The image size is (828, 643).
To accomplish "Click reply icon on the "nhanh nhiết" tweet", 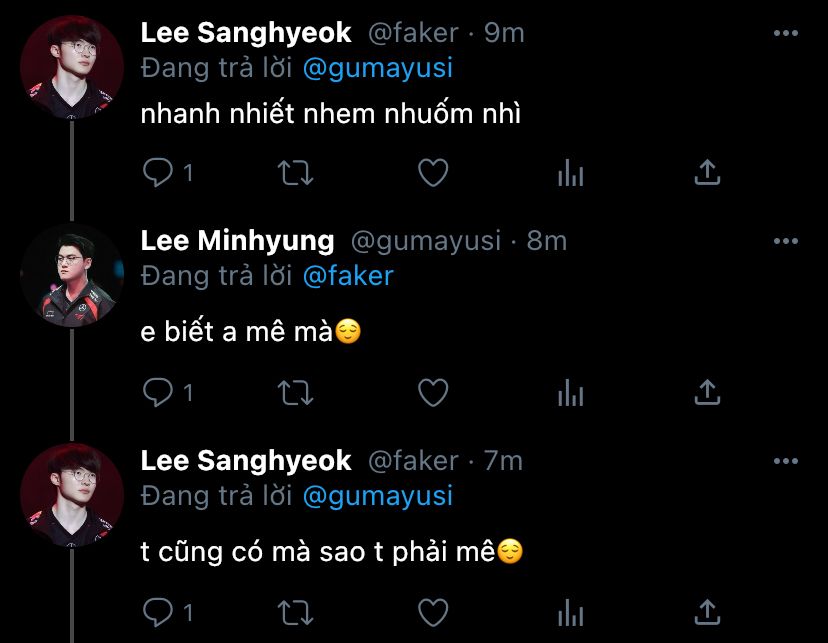I will (158, 174).
